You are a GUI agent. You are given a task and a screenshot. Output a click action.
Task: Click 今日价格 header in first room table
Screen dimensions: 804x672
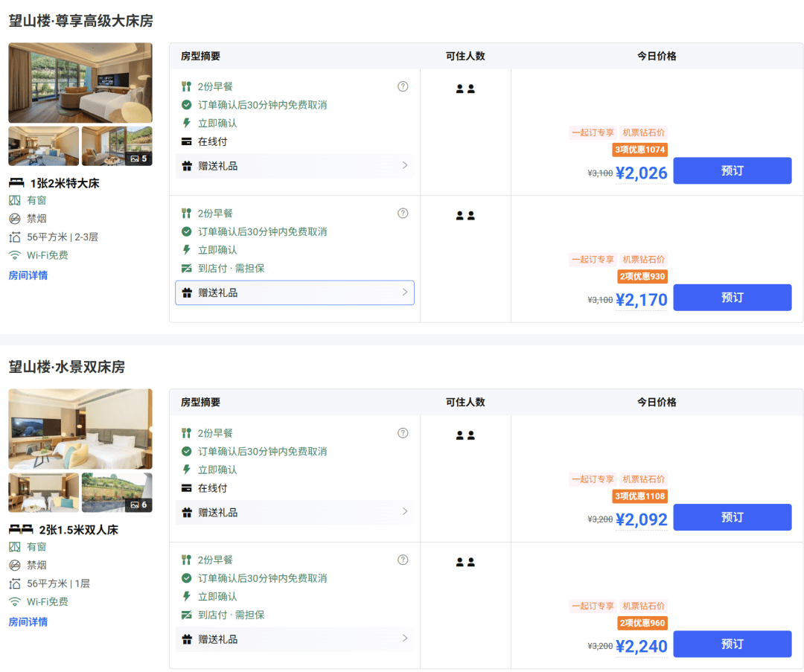click(657, 56)
